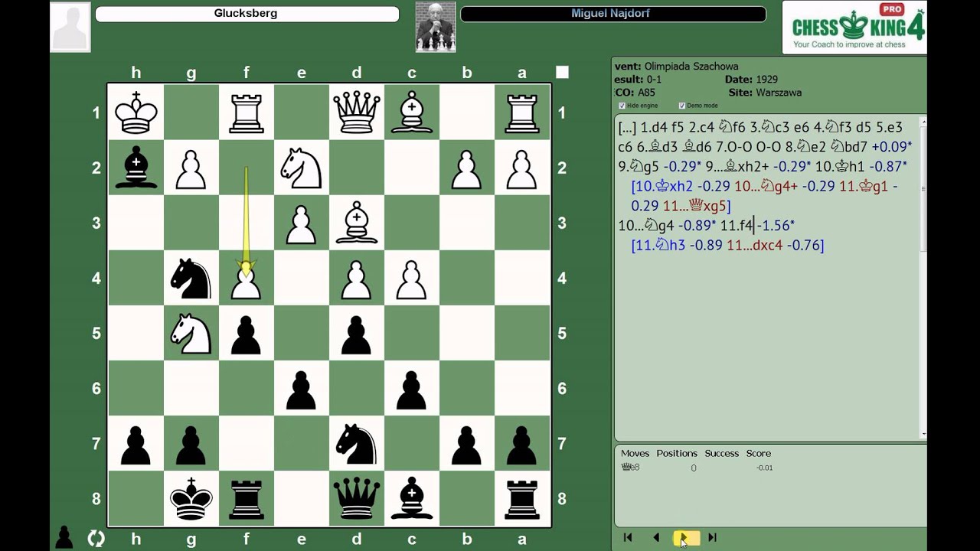Screen dimensions: 980x551
Task: Open the Chess King 4 Pro logo
Action: point(854,28)
